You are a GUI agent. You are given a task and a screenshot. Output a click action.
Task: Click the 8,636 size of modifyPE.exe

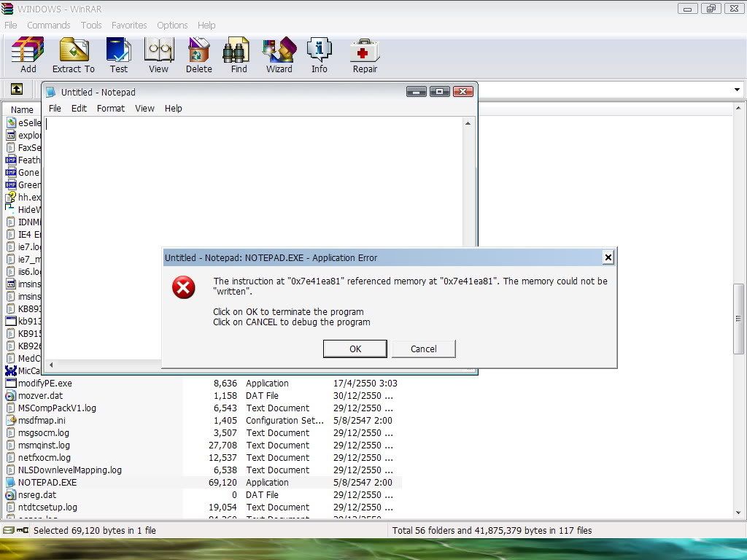pyautogui.click(x=225, y=384)
